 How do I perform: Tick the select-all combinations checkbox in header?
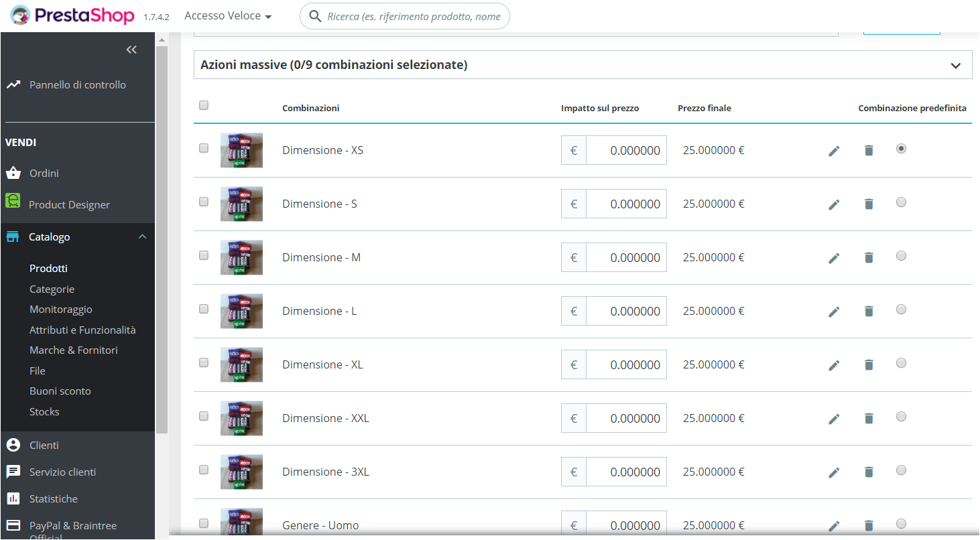tap(204, 105)
